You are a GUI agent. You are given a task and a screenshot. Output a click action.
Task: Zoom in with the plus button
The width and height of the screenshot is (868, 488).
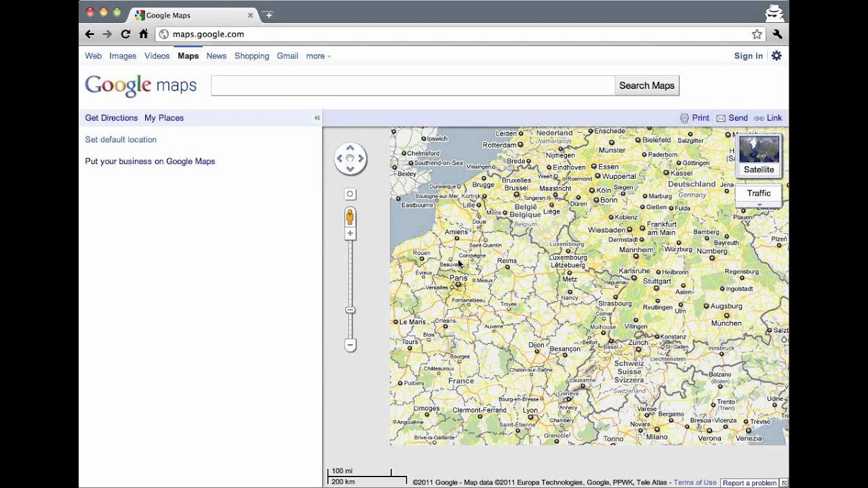(x=350, y=233)
